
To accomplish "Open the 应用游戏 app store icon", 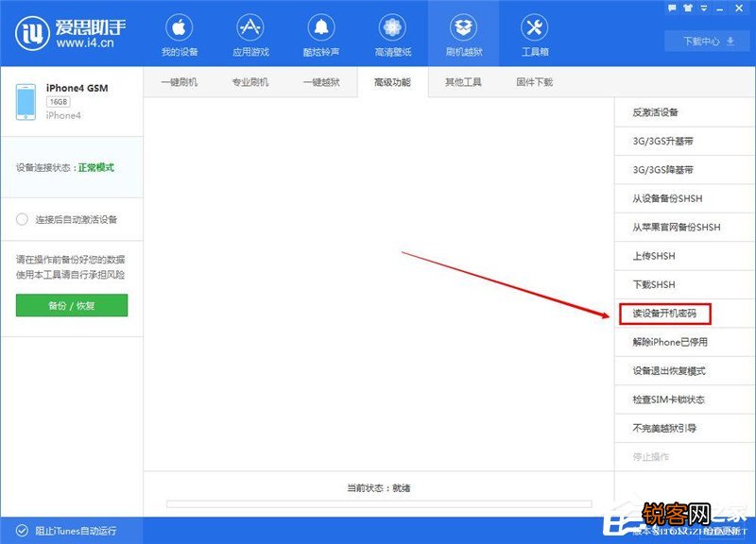I will [x=250, y=28].
